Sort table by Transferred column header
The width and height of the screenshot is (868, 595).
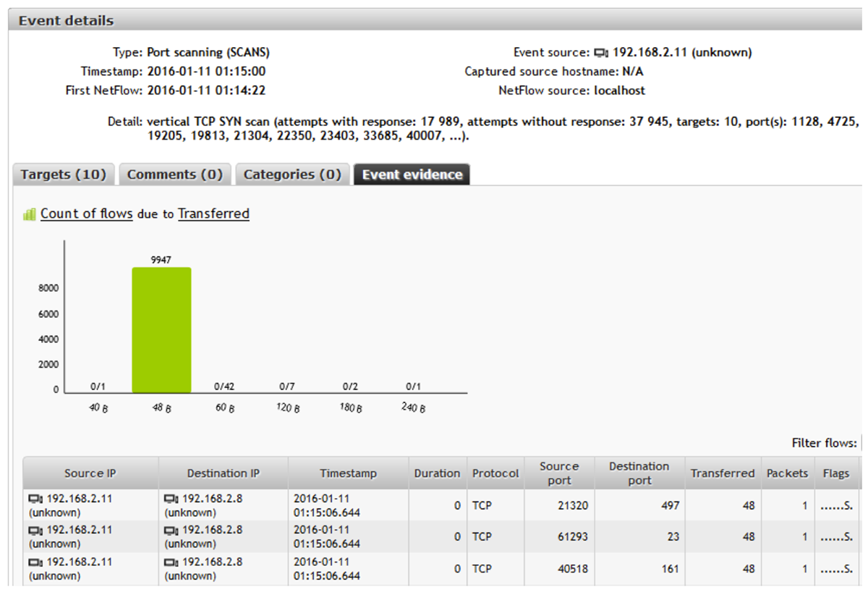tap(722, 473)
